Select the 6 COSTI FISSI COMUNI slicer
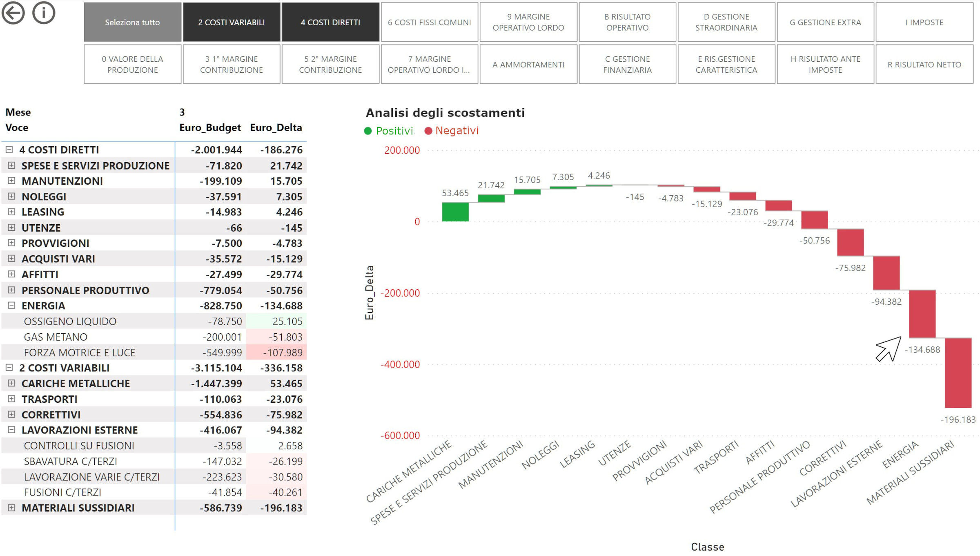 [x=430, y=22]
